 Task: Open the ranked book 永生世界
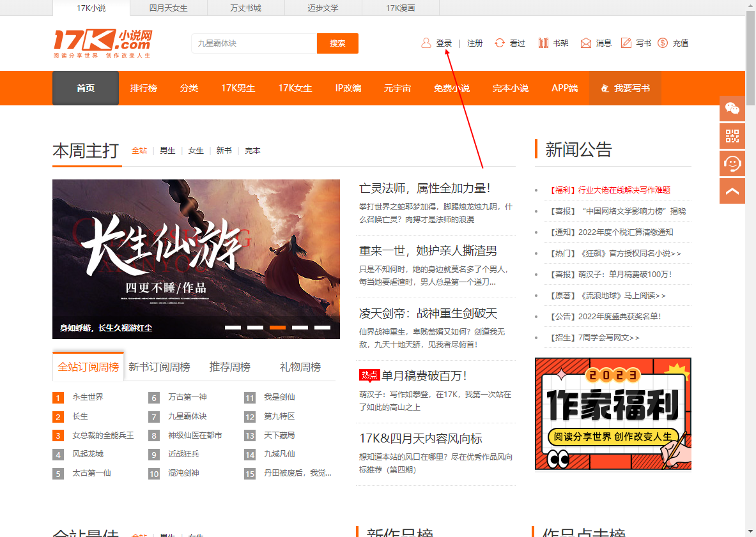88,397
